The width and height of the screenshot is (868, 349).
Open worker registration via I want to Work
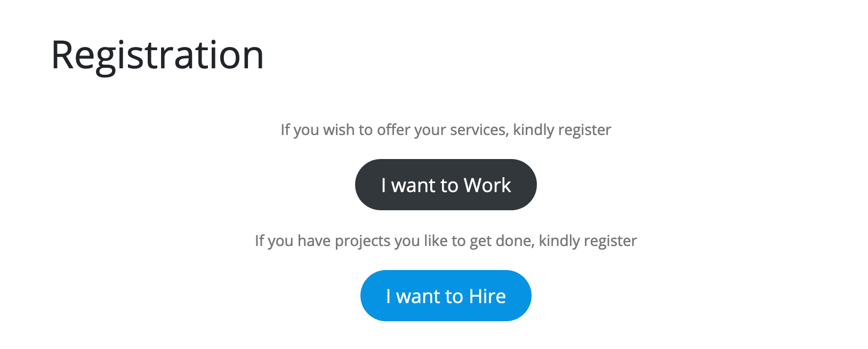point(446,185)
